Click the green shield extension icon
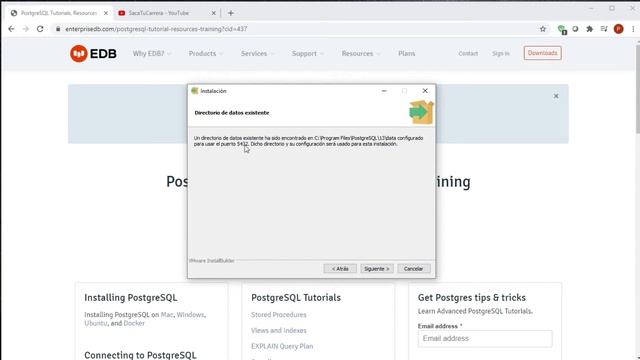 pyautogui.click(x=562, y=29)
